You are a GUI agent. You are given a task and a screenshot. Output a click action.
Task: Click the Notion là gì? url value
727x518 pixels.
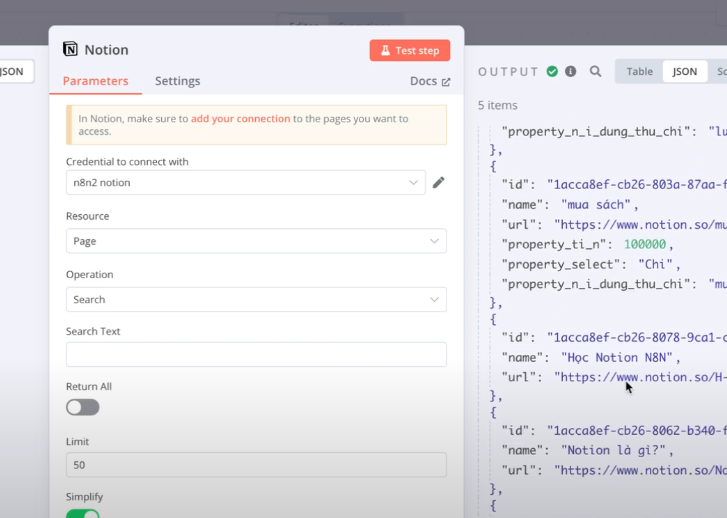point(640,470)
